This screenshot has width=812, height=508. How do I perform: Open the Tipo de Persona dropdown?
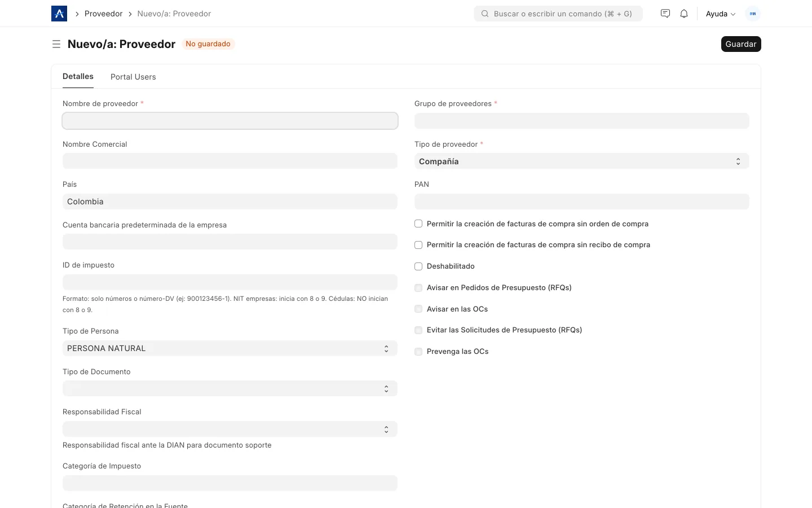[230, 348]
